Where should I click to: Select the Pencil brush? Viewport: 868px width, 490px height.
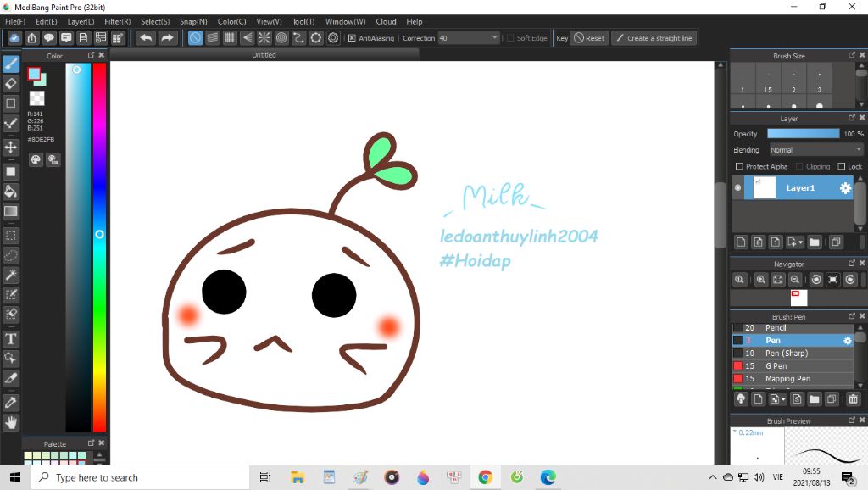point(793,328)
